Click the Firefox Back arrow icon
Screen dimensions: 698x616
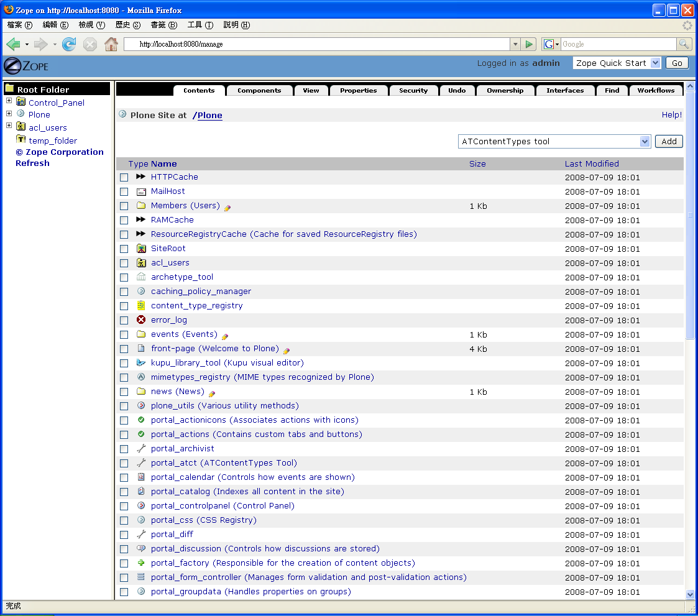click(x=13, y=44)
